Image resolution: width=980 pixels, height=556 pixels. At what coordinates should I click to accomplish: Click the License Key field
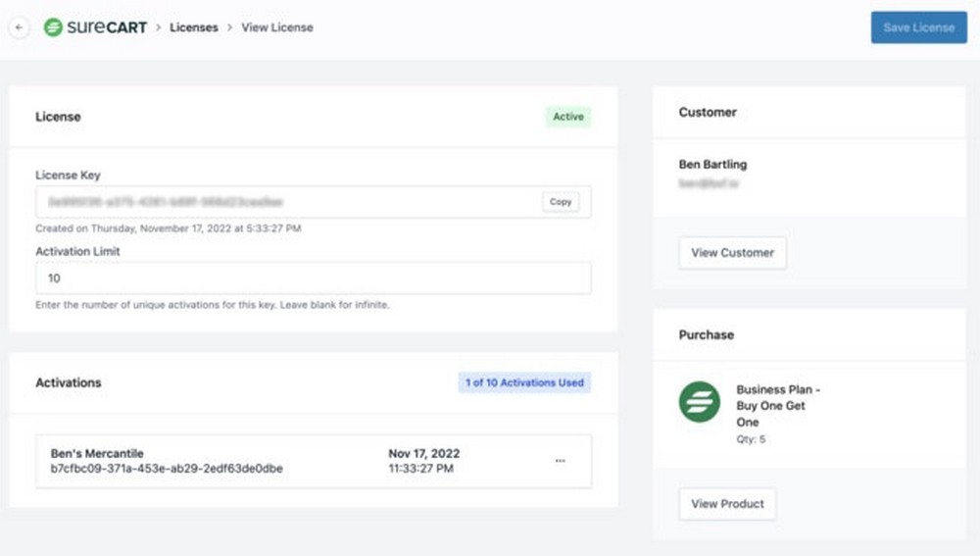tap(314, 201)
